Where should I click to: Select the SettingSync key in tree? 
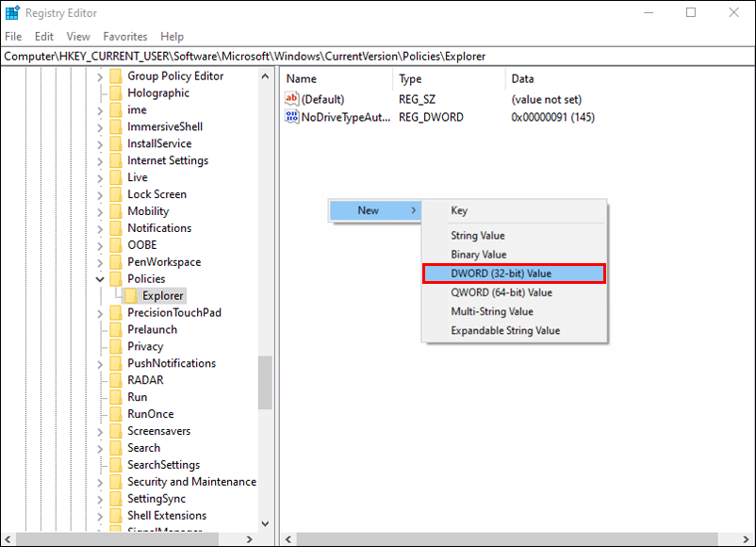(x=156, y=499)
